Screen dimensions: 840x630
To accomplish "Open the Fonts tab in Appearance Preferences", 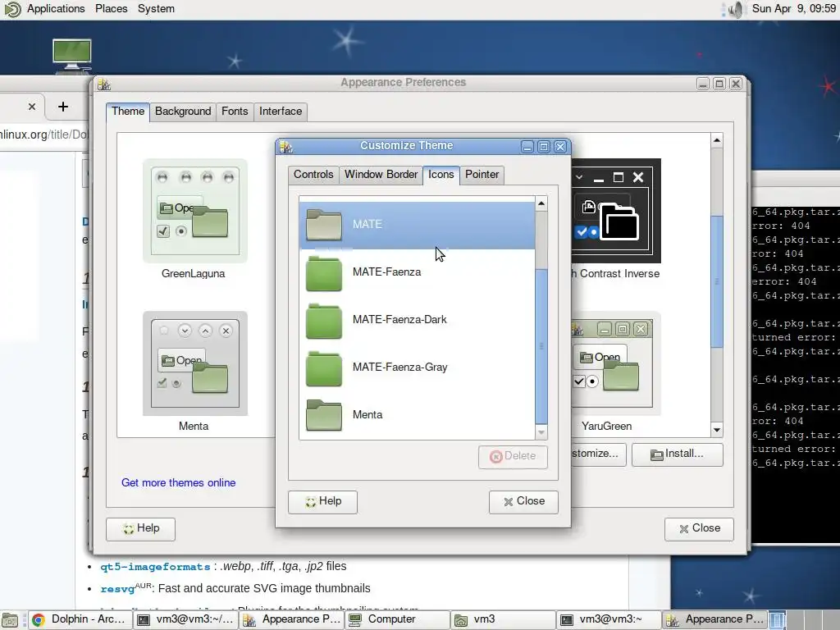I will (235, 112).
